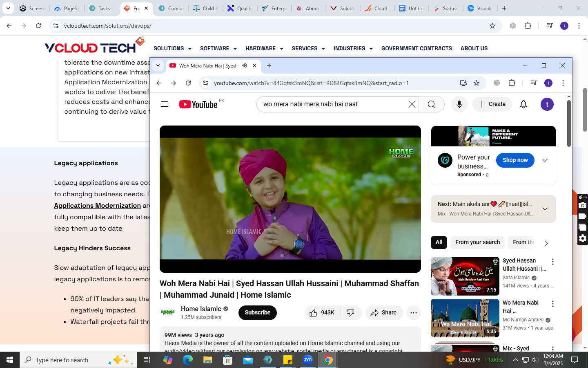
Task: Select the All filter chip
Action: (x=439, y=242)
